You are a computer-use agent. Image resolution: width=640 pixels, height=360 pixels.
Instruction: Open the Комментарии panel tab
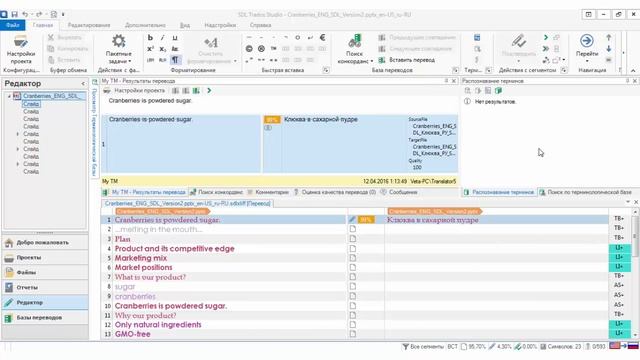268,192
